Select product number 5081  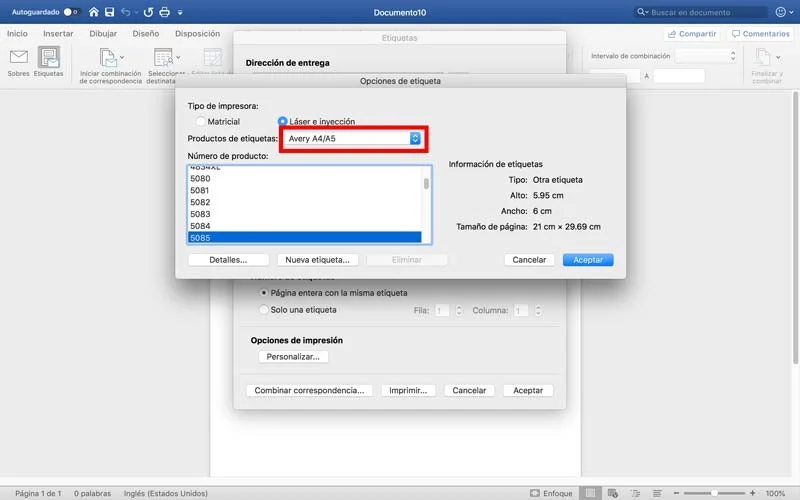(x=305, y=190)
